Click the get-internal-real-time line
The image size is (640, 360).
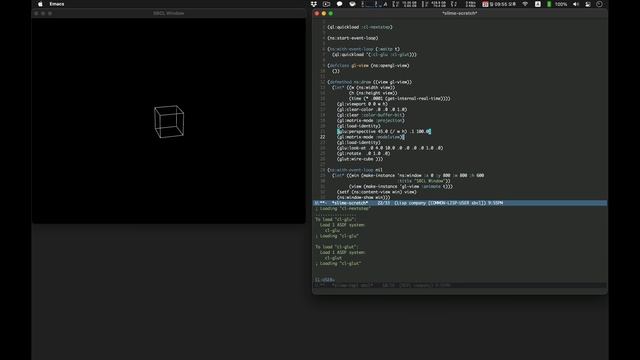400,98
